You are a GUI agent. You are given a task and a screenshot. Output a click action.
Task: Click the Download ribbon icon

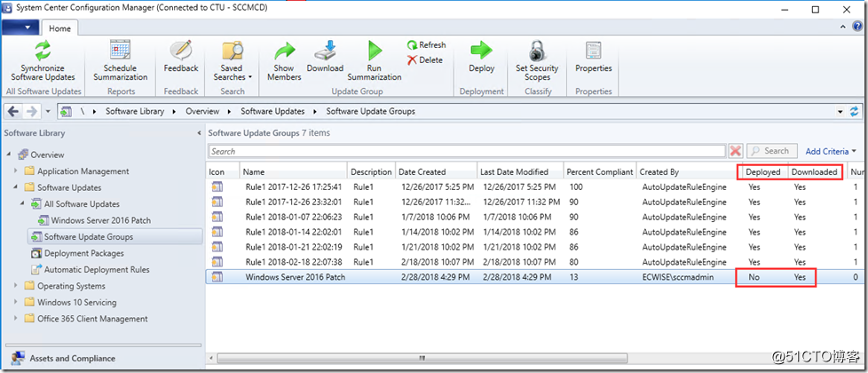click(325, 51)
